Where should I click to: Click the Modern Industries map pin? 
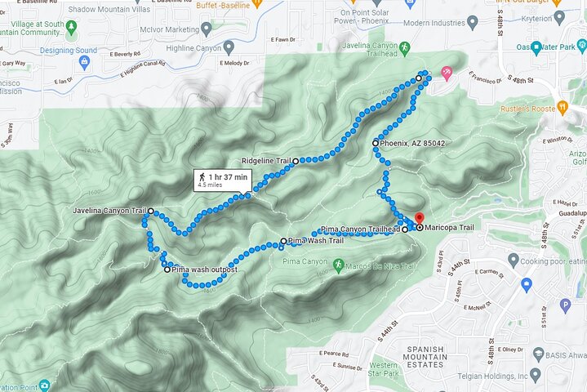[473, 22]
